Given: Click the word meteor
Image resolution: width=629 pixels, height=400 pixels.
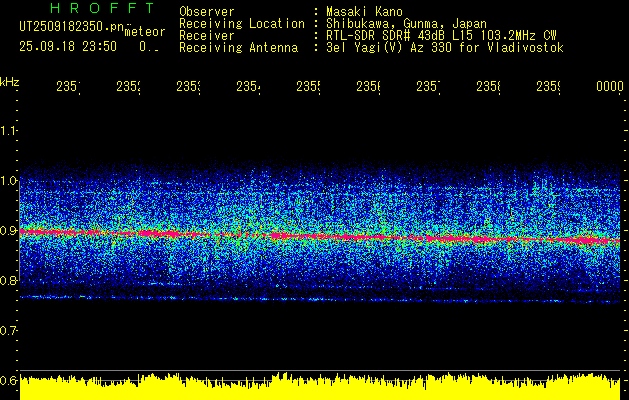Looking at the screenshot, I should coord(145,32).
